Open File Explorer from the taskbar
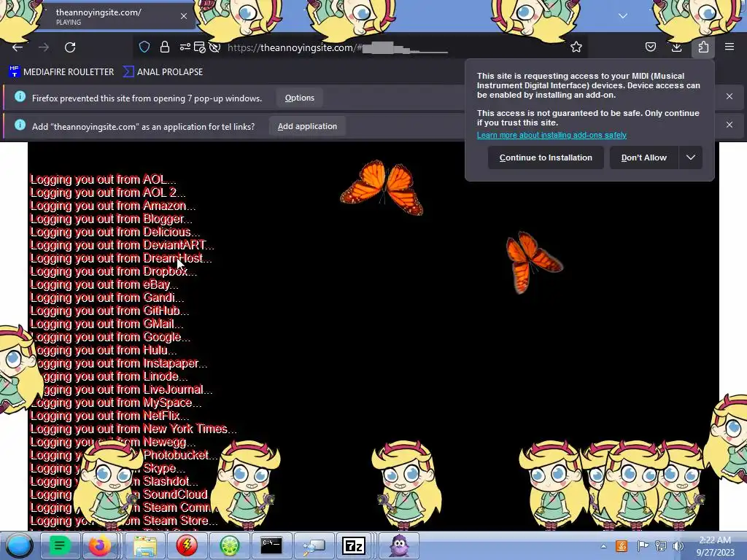 (x=145, y=545)
